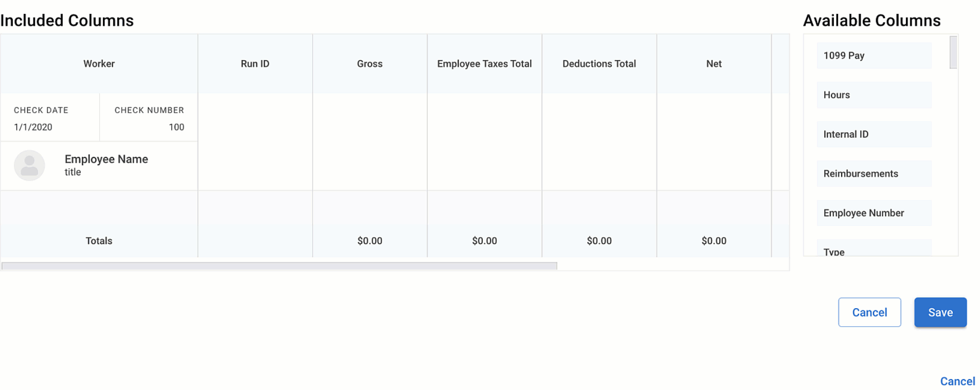
Task: Pick the Hours available column
Action: [874, 95]
